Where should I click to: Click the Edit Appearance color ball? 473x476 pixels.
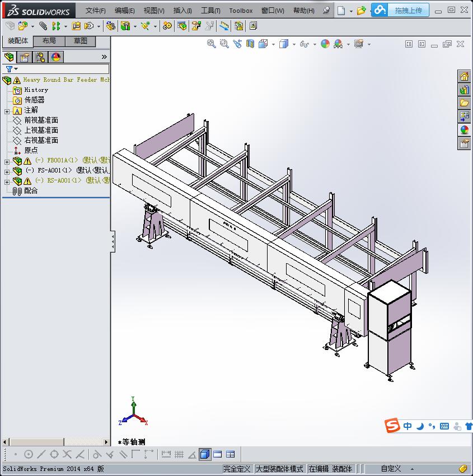(325, 44)
